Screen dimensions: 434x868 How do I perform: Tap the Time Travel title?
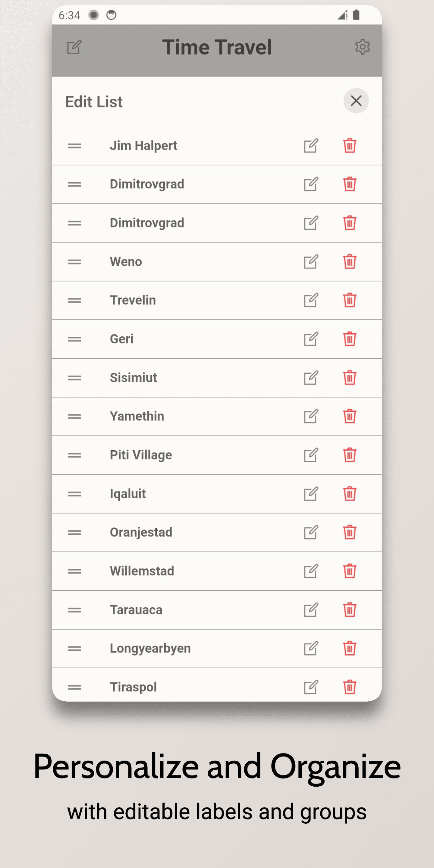(x=217, y=47)
